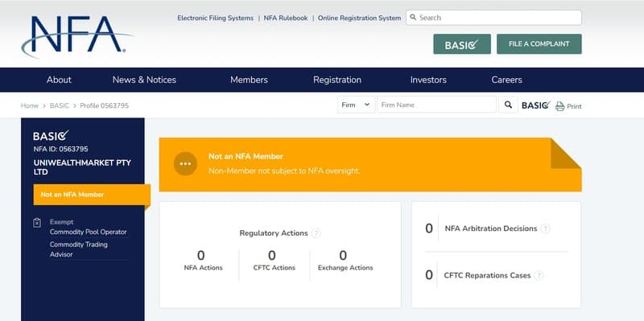
Task: Select Not an NFA Member sidebar tab
Action: (92, 195)
